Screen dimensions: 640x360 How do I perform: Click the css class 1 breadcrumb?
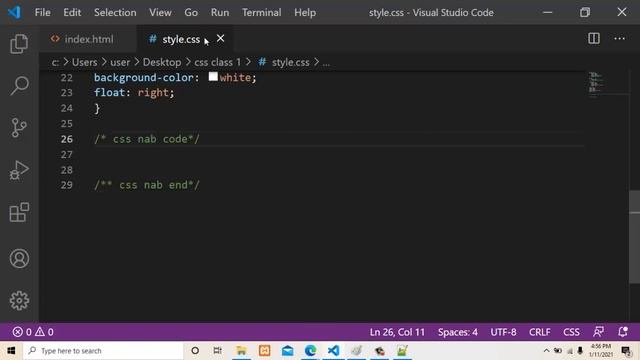click(x=218, y=62)
